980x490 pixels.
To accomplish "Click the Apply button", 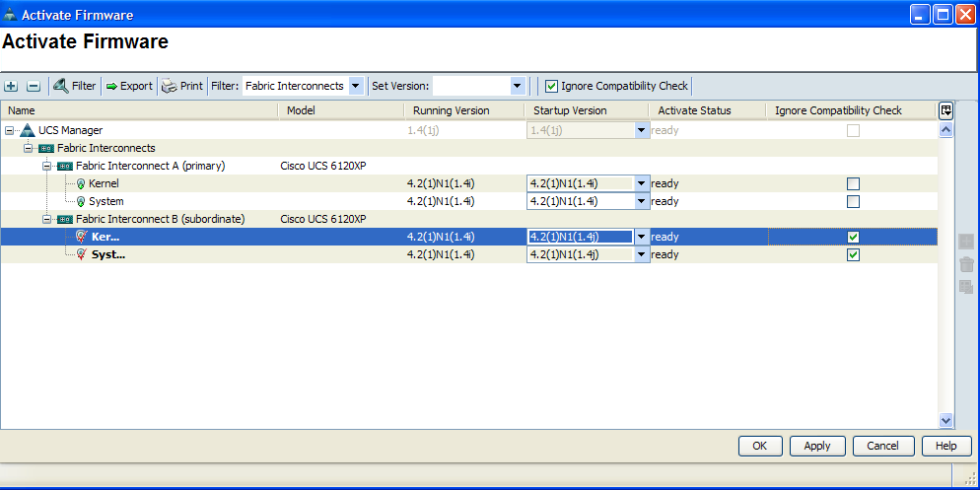I will [816, 446].
